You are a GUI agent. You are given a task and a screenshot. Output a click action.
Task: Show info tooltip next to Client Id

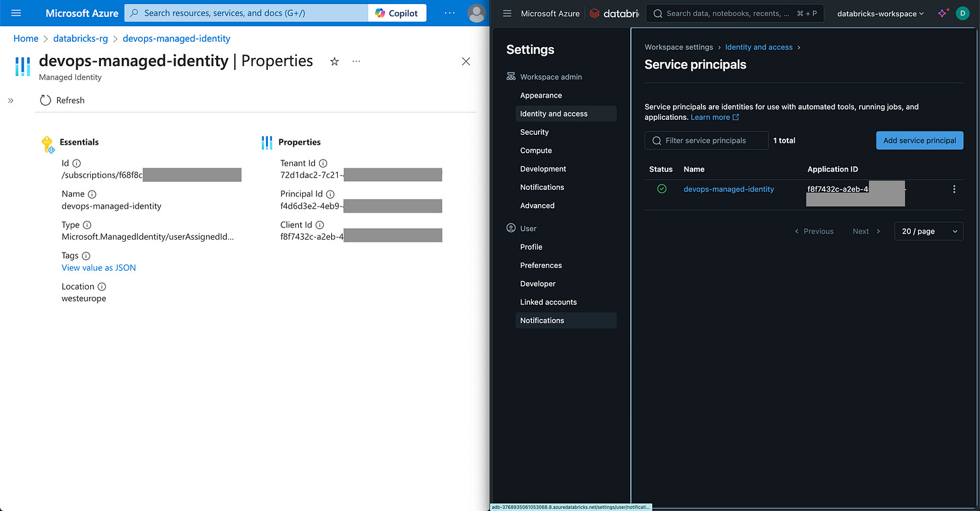point(320,225)
